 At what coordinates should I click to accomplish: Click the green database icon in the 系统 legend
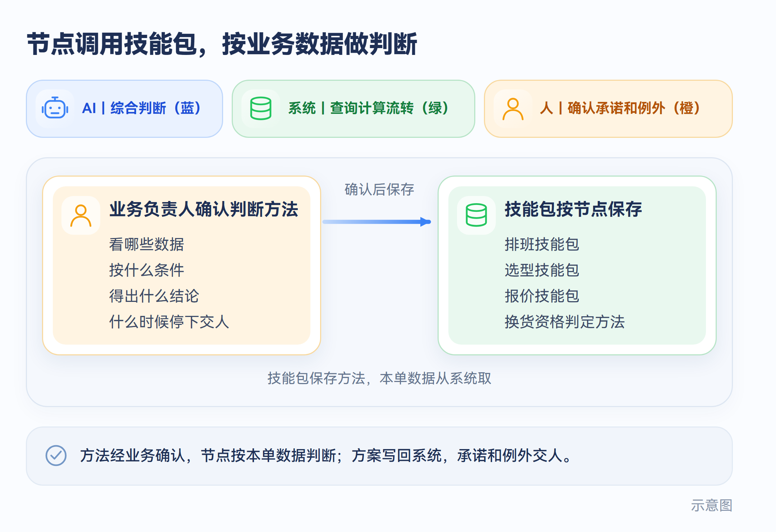[x=260, y=108]
